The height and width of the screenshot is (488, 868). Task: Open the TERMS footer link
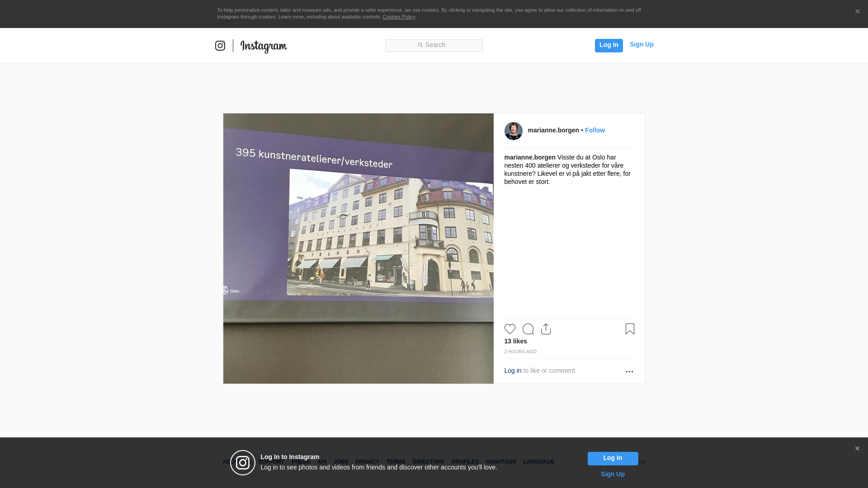click(x=396, y=462)
